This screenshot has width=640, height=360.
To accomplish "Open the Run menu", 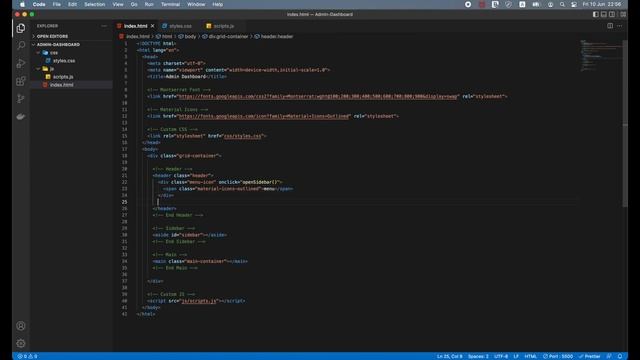I will tap(149, 4).
